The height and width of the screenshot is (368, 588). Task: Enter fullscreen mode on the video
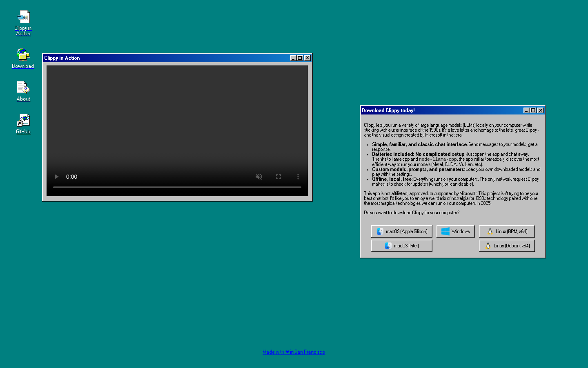click(278, 177)
